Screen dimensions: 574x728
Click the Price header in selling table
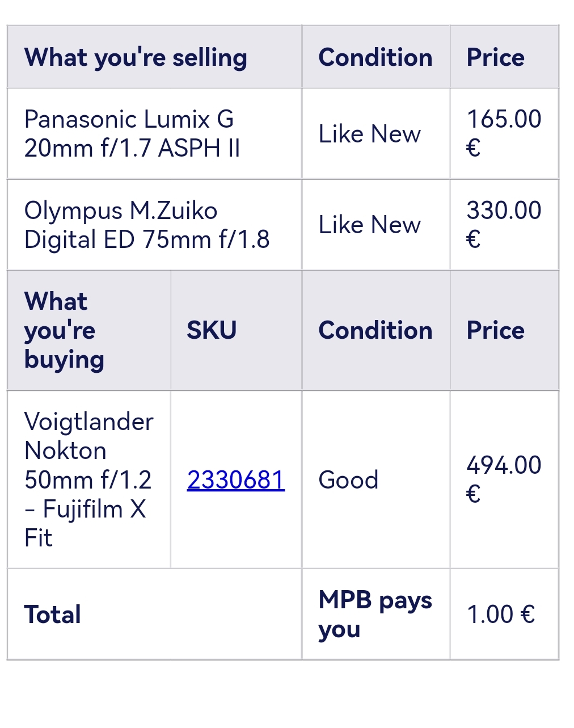click(x=495, y=57)
